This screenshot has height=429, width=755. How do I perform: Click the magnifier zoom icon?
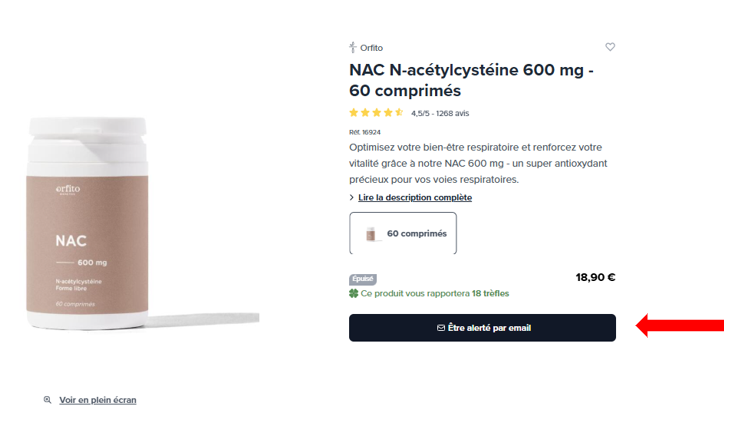(x=47, y=400)
